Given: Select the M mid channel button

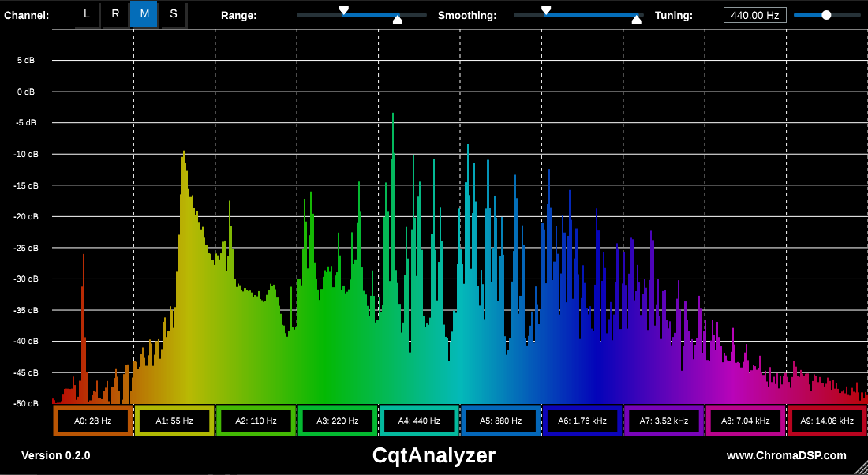Looking at the screenshot, I should tap(144, 14).
